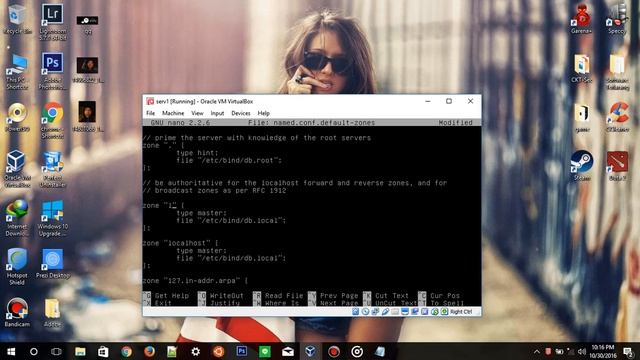Viewport: 640px width, 360px height.
Task: Open the Steam desktop shortcut
Action: pyautogui.click(x=582, y=165)
